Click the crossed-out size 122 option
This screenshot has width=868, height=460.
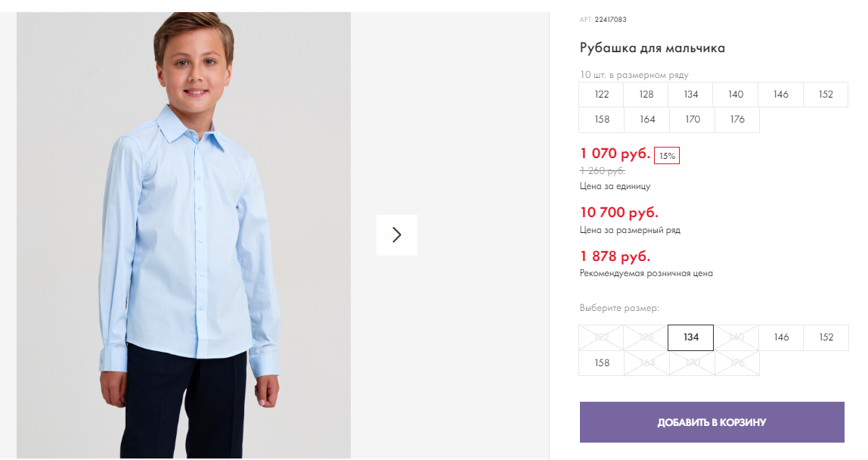pos(601,337)
